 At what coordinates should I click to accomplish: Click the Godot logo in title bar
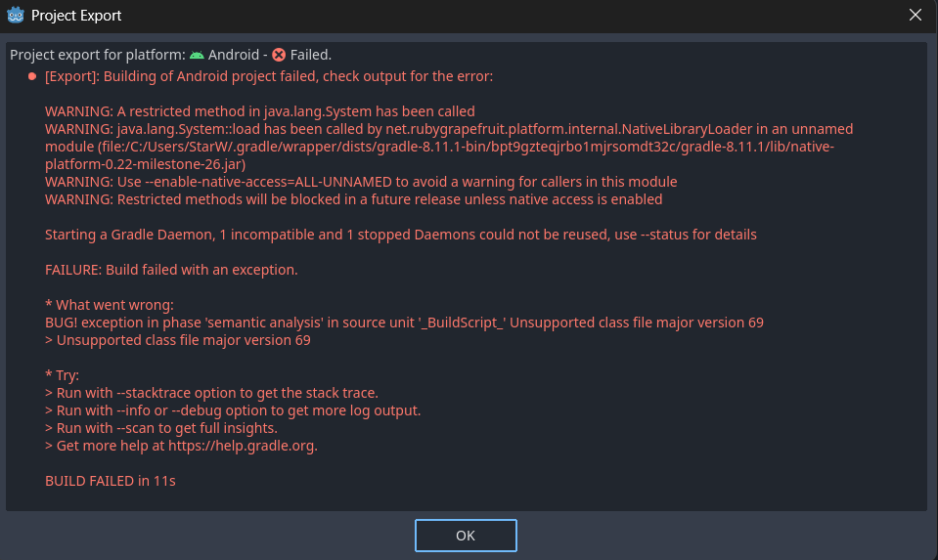click(16, 16)
